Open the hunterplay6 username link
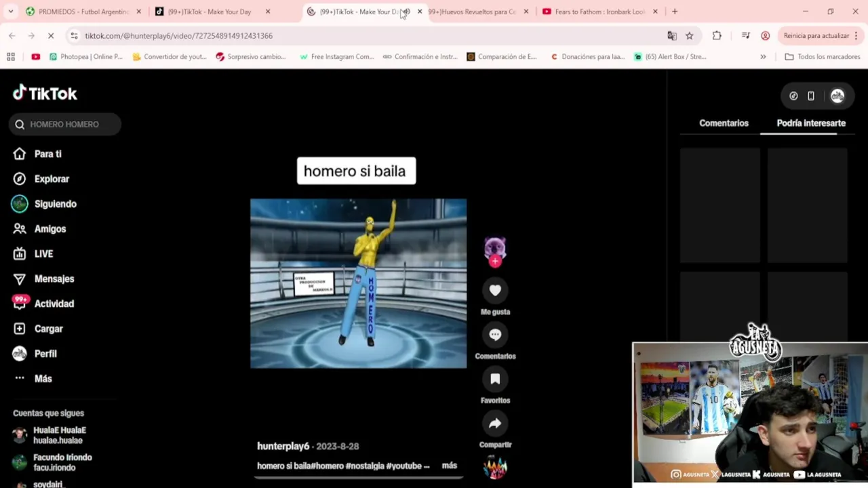The width and height of the screenshot is (868, 488). [283, 446]
